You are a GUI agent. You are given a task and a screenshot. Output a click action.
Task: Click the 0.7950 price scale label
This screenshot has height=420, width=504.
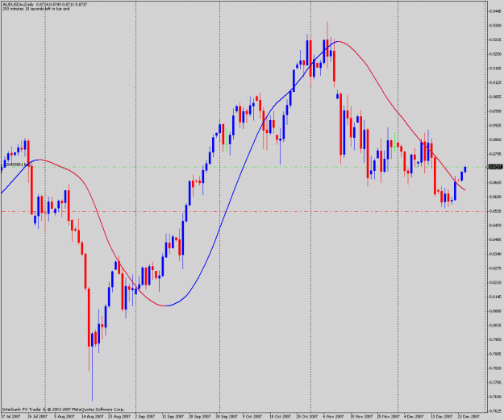click(495, 339)
